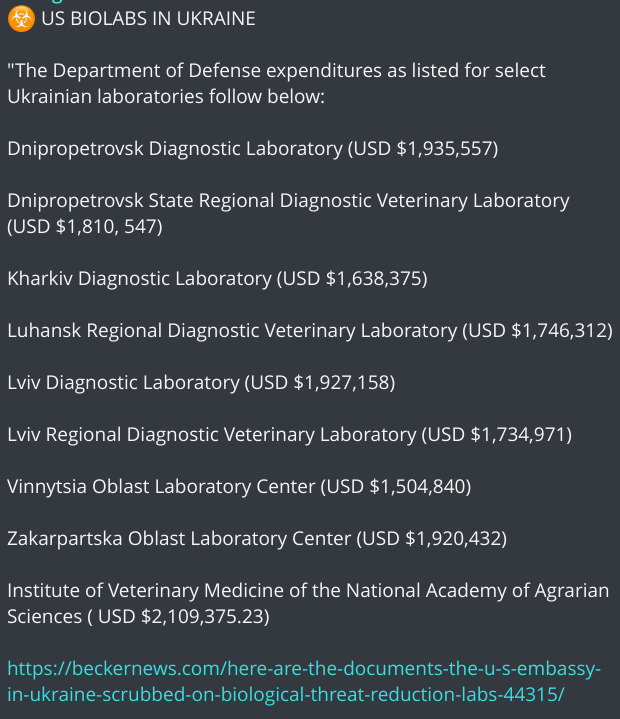Viewport: 620px width, 719px height.
Task: Click the Vinnytsia Oblast Laboratory Center line
Action: [x=161, y=486]
